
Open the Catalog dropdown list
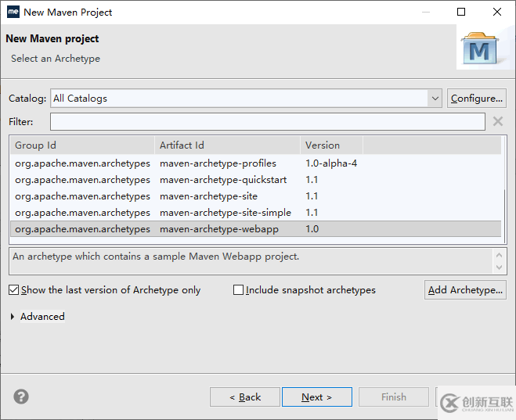(x=435, y=99)
